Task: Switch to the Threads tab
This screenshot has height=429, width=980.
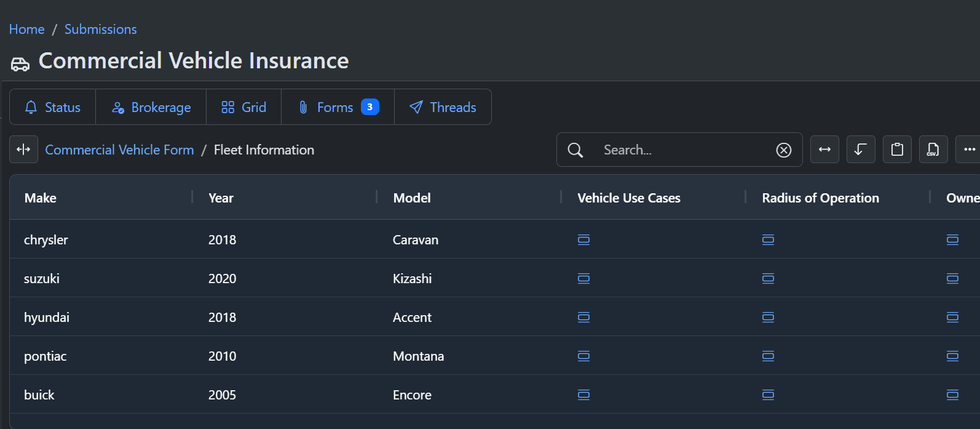Action: click(443, 107)
